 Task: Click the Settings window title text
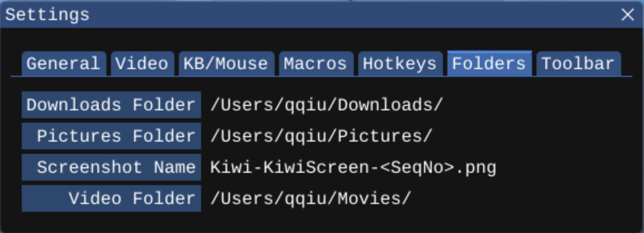click(47, 14)
